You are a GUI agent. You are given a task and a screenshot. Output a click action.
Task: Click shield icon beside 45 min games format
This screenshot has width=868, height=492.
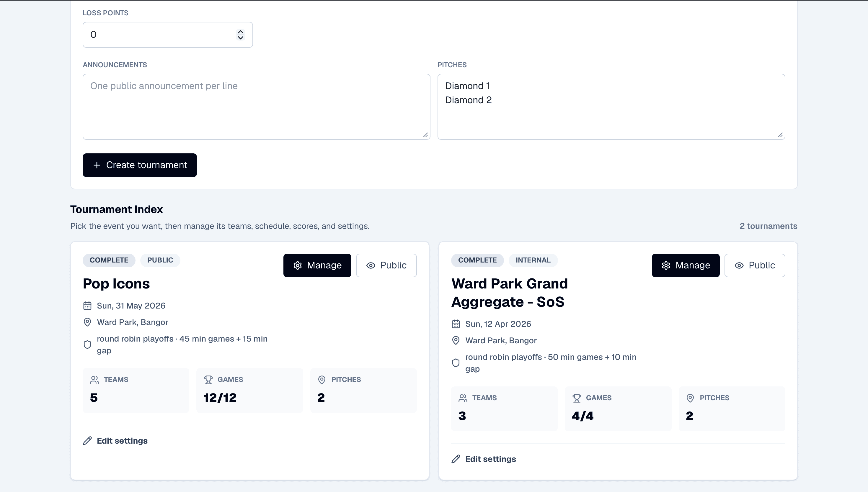click(87, 345)
